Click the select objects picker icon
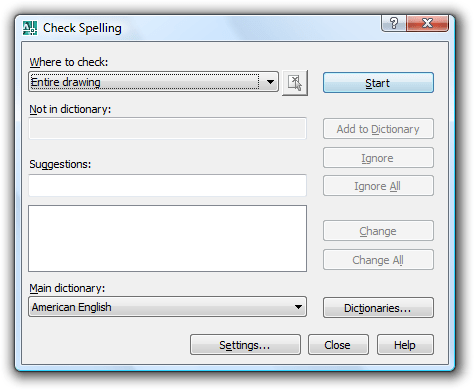474x390 pixels. (x=295, y=83)
